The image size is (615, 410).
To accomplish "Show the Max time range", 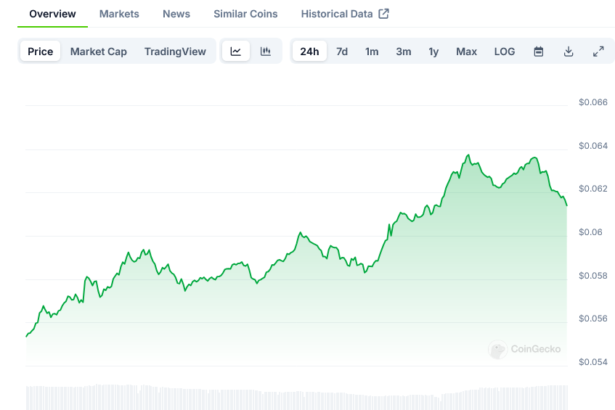I will pos(466,51).
